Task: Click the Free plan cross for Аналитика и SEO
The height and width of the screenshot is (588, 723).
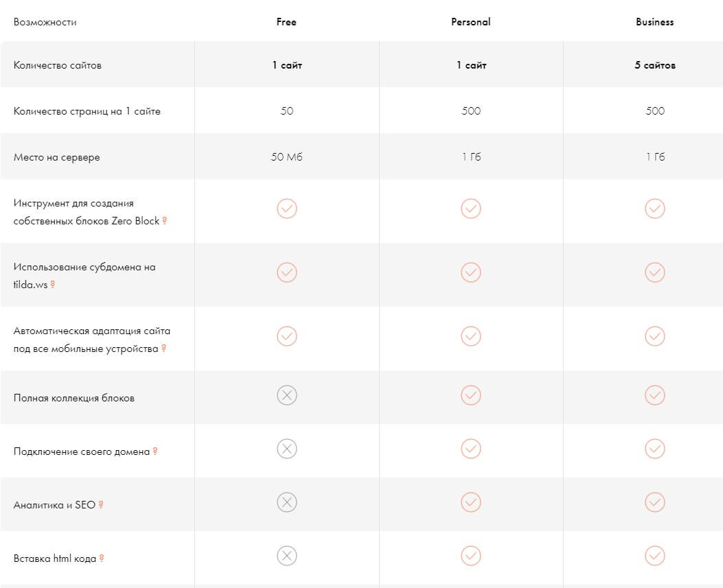Action: pyautogui.click(x=287, y=502)
